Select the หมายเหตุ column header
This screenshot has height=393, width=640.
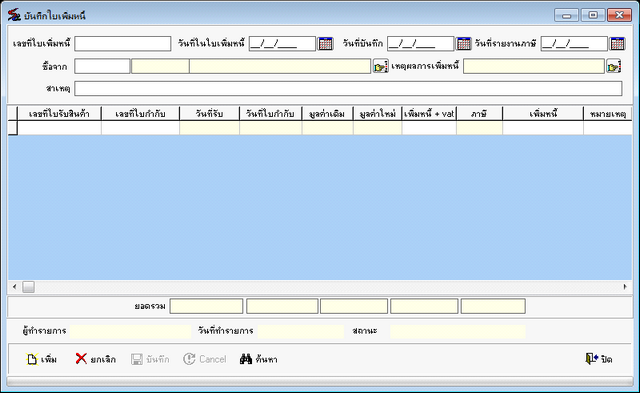click(608, 114)
